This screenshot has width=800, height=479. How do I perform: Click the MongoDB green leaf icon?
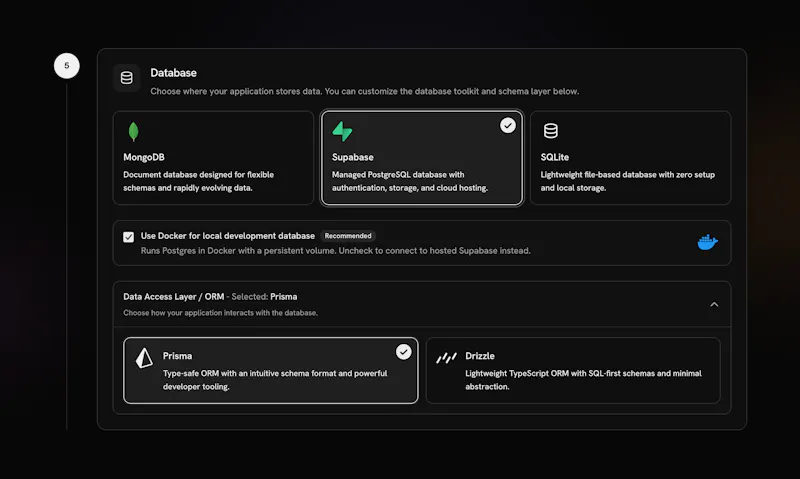coord(133,132)
